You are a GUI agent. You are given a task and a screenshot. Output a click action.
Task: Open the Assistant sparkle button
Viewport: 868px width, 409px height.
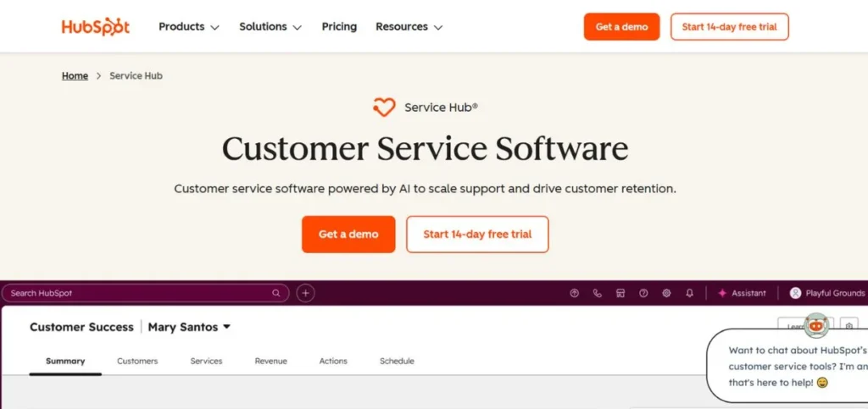[x=742, y=294]
